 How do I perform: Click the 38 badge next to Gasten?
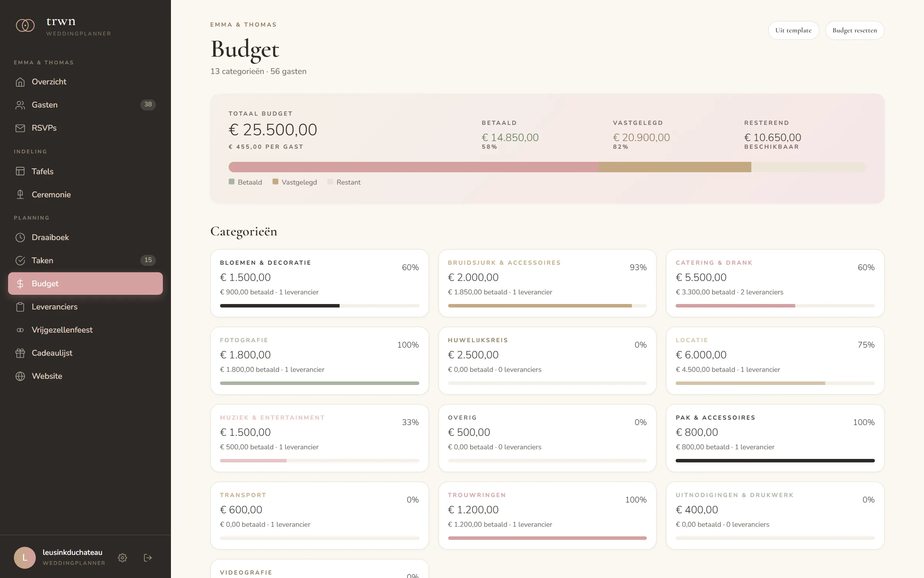pos(148,104)
